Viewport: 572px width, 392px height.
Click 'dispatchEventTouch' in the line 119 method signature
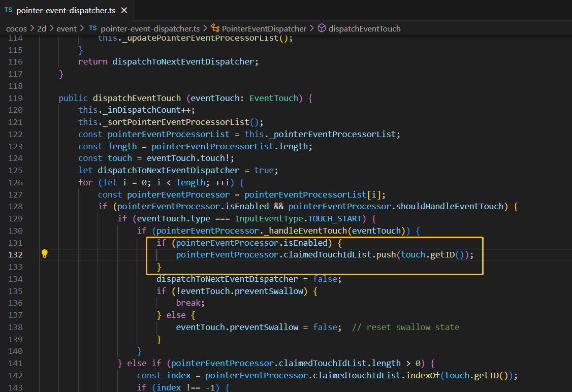pyautogui.click(x=137, y=98)
